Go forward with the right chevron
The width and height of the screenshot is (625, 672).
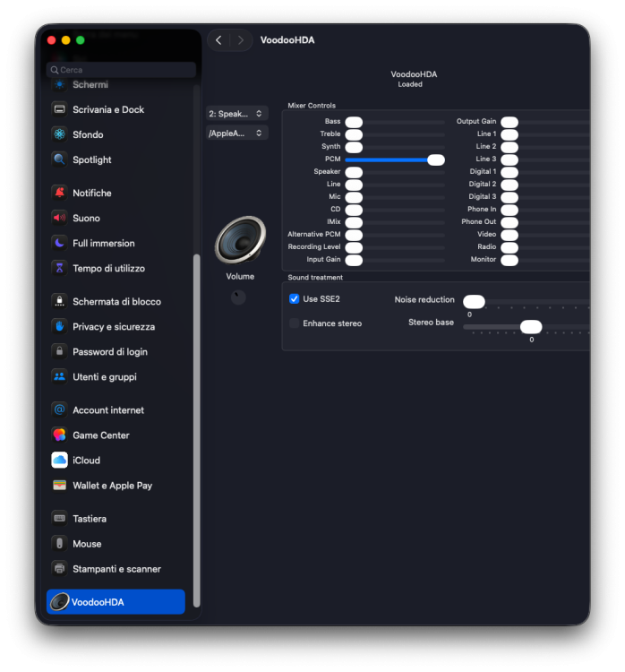(x=241, y=40)
